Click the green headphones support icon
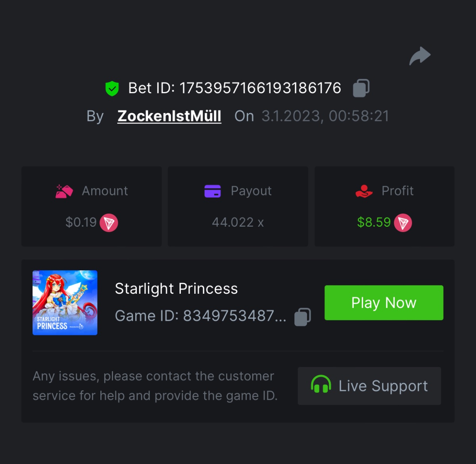The width and height of the screenshot is (476, 464). (x=321, y=385)
